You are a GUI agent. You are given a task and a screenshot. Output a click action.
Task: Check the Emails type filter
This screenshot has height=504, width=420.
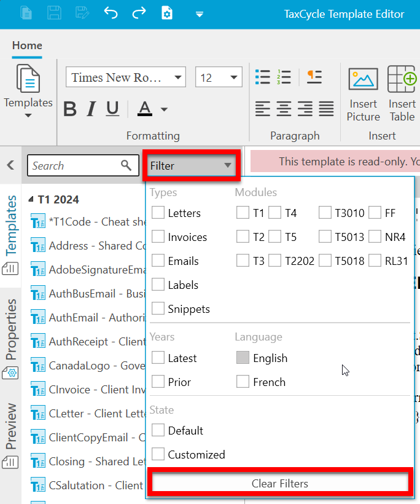coord(158,261)
